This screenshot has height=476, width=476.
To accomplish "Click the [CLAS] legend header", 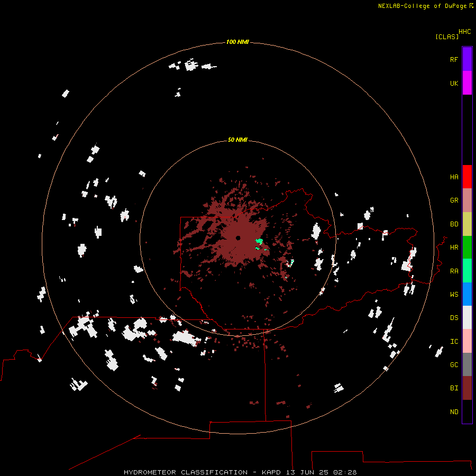I will (447, 37).
